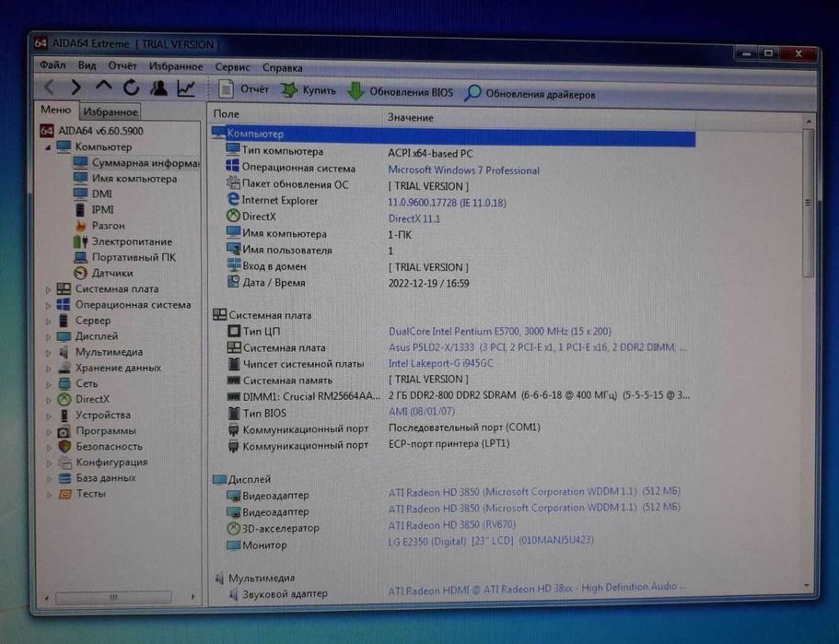Collapse the Компьютер tree node

coord(48,146)
